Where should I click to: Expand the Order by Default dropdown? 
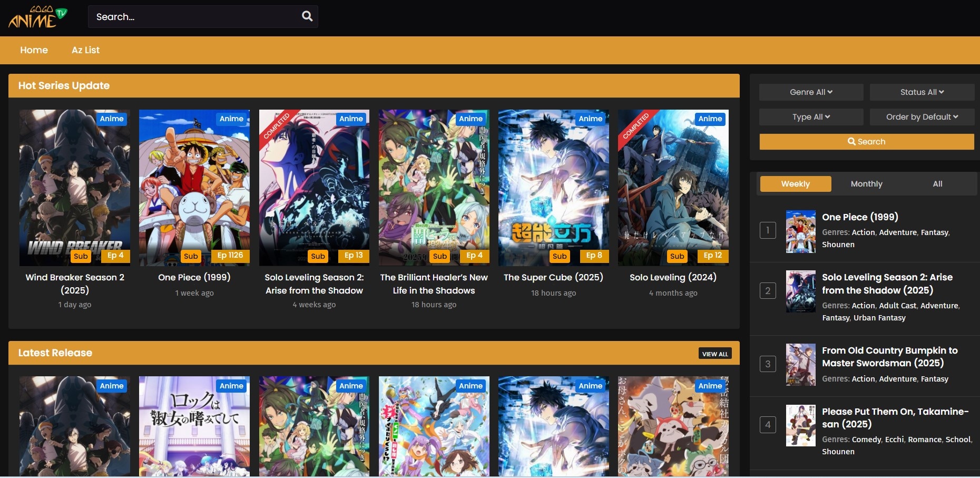tap(922, 117)
